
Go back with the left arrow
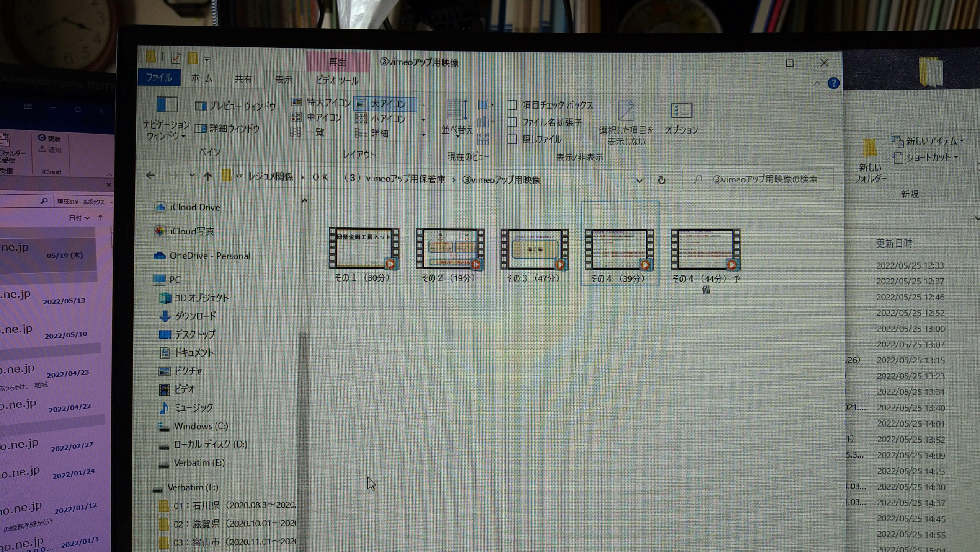point(151,176)
